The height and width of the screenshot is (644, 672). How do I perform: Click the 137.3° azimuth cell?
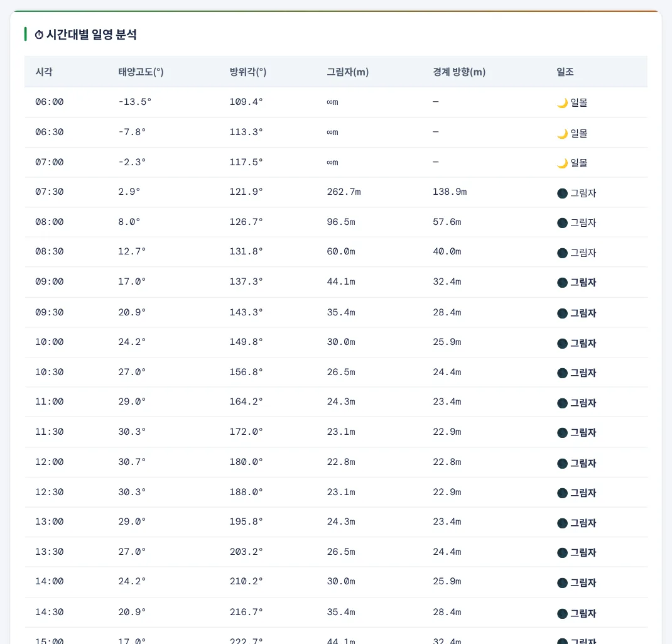click(x=246, y=281)
